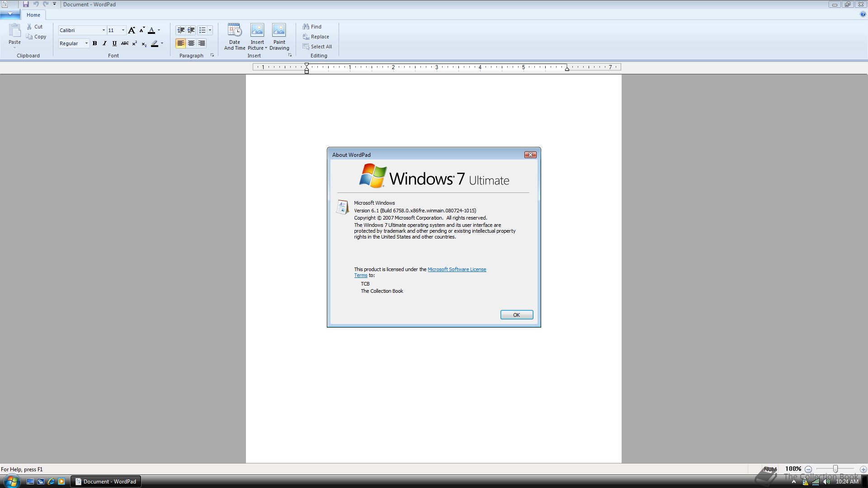Screen dimensions: 868x488
Task: Open font size 11 dropdown
Action: click(x=123, y=30)
